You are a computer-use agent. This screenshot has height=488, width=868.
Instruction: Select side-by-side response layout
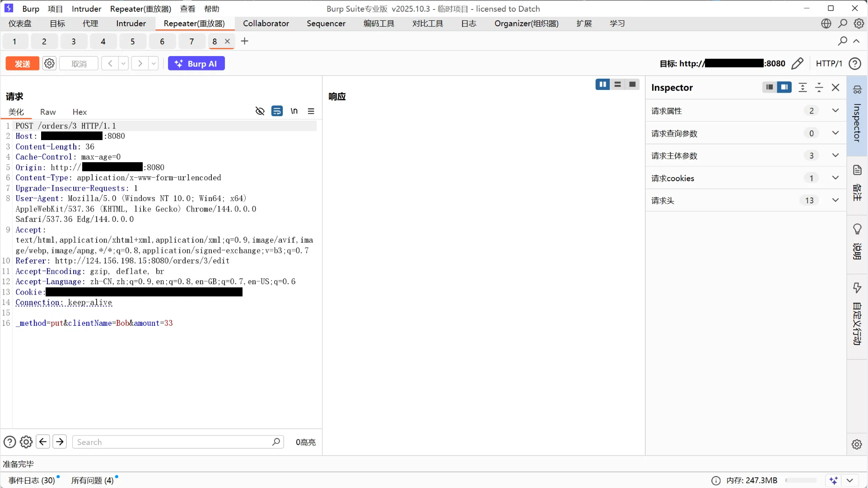(x=603, y=84)
